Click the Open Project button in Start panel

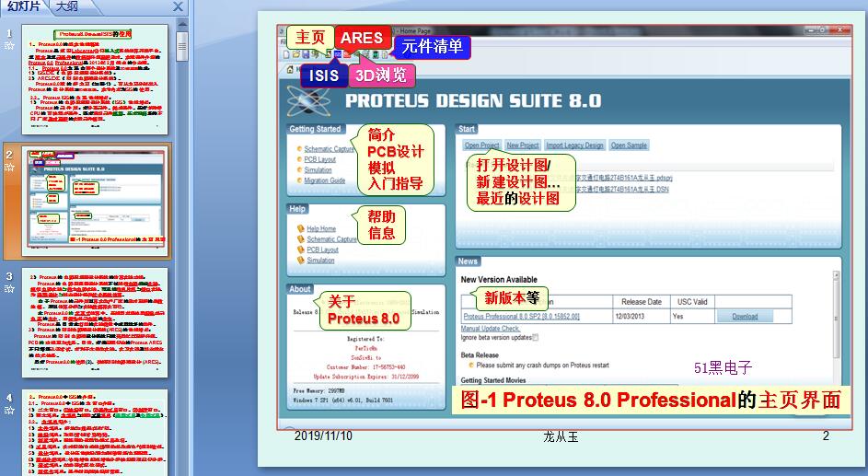point(482,145)
